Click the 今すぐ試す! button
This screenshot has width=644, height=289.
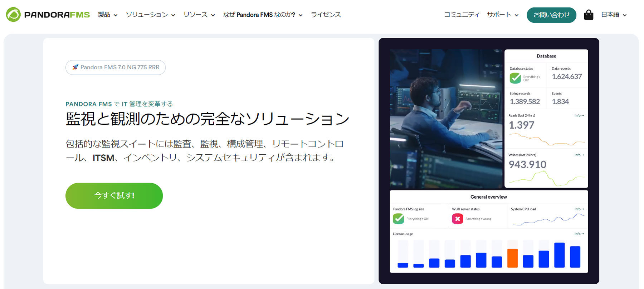pos(114,196)
